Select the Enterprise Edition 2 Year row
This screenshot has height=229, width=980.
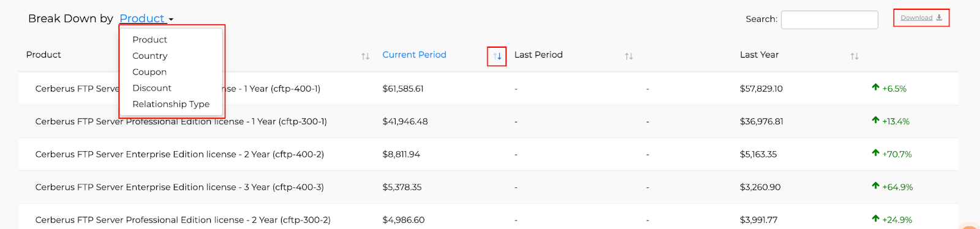click(488, 154)
